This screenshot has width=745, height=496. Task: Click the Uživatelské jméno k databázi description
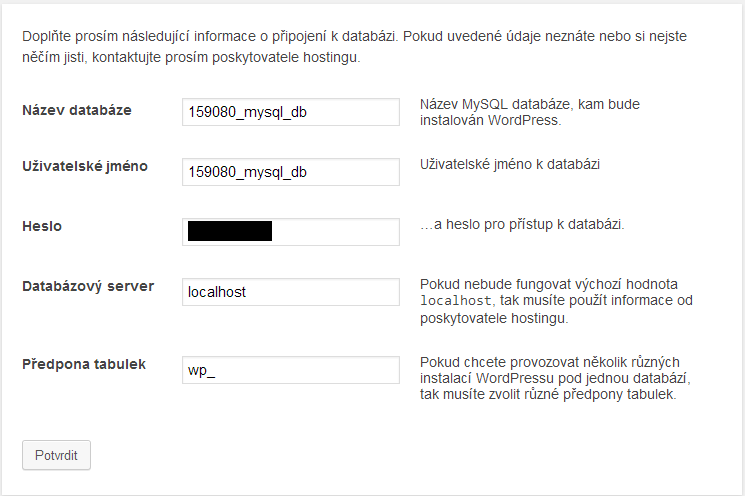[510, 164]
